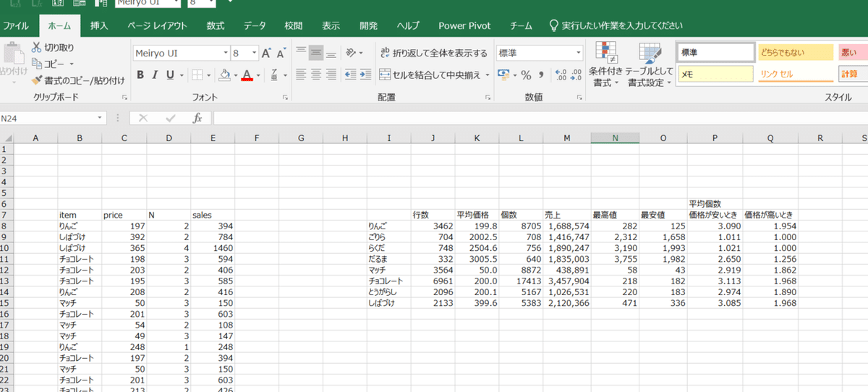Open Number group dialog launcher
Image resolution: width=868 pixels, height=392 pixels.
coord(579,97)
